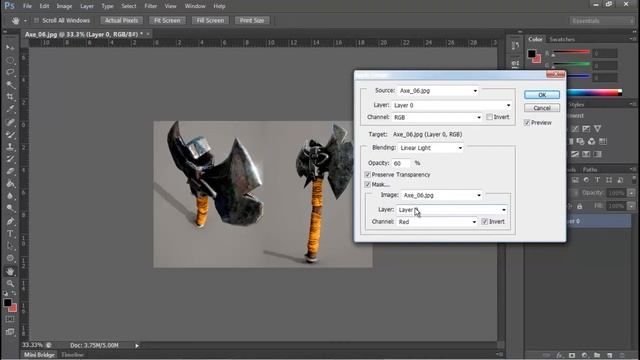Select the Dodge tool
Image resolution: width=640 pixels, height=360 pixels.
(x=10, y=208)
